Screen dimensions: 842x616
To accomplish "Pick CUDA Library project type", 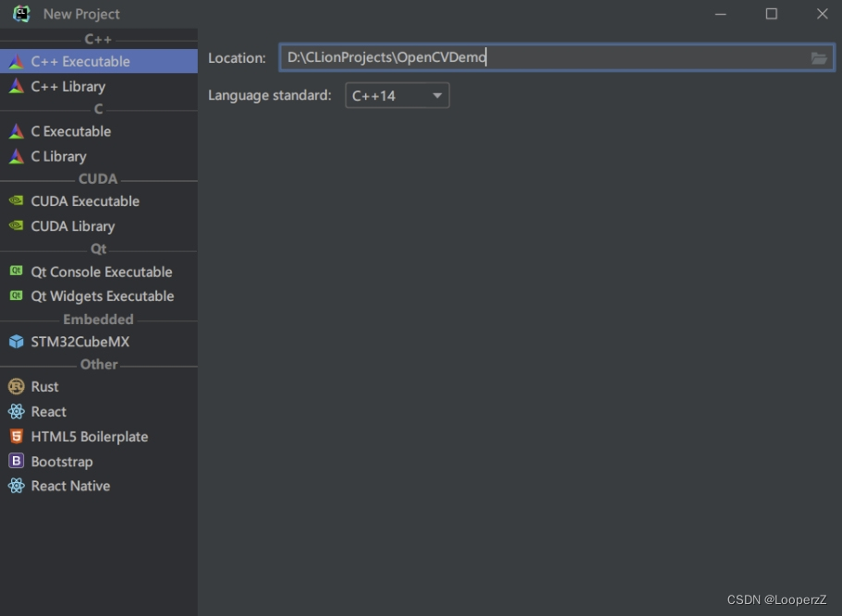I will [x=99, y=226].
